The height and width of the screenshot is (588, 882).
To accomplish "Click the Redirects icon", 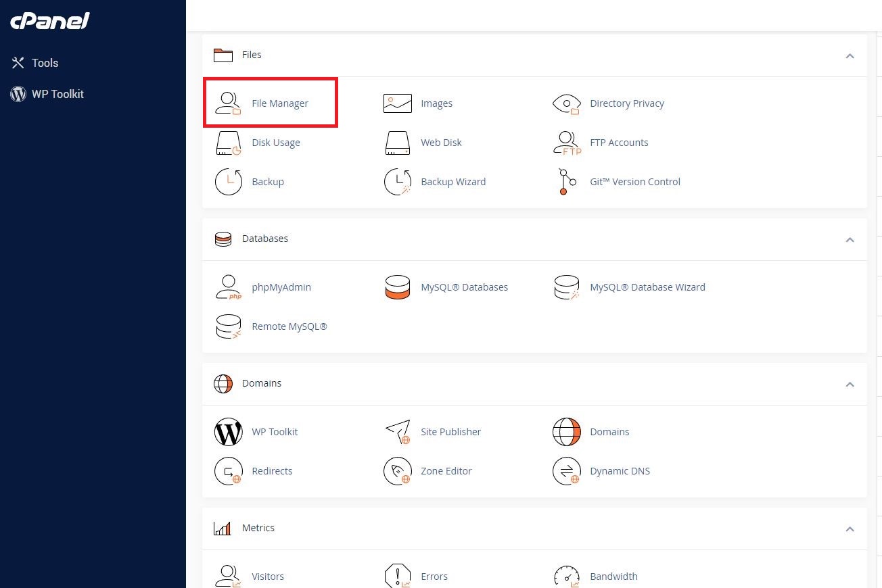I will click(228, 471).
